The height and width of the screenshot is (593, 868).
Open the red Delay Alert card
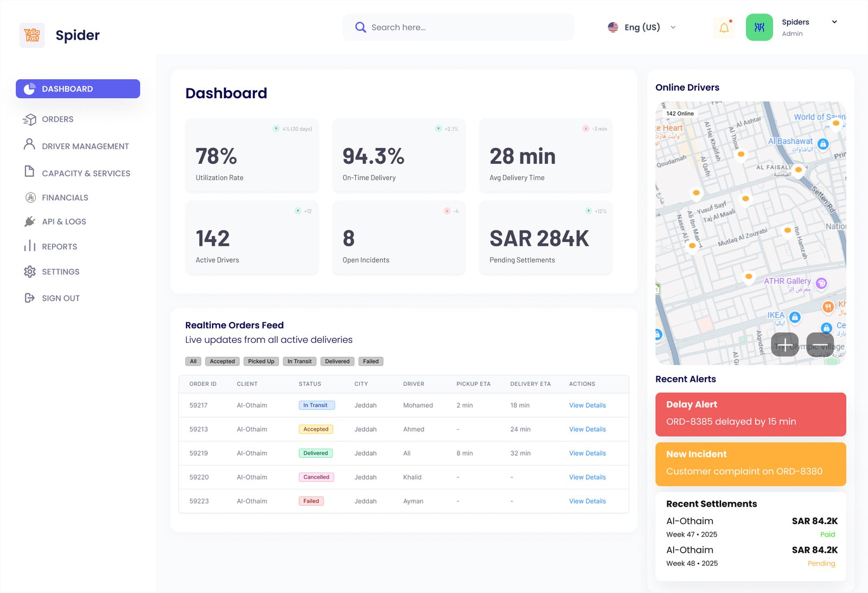point(750,414)
